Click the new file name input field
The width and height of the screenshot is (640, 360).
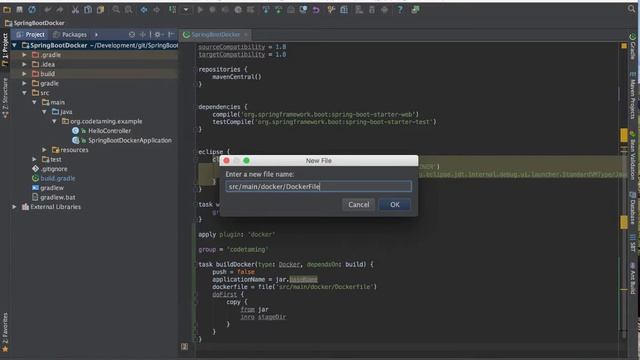point(318,187)
